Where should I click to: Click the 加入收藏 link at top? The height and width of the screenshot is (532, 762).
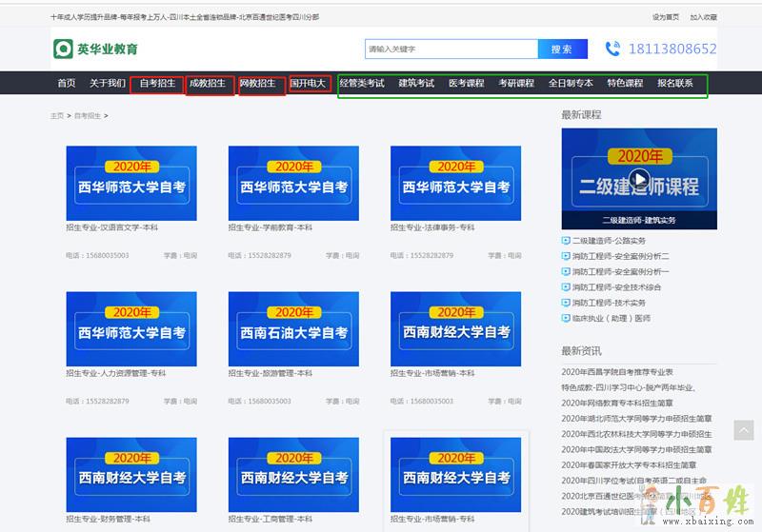click(x=704, y=17)
